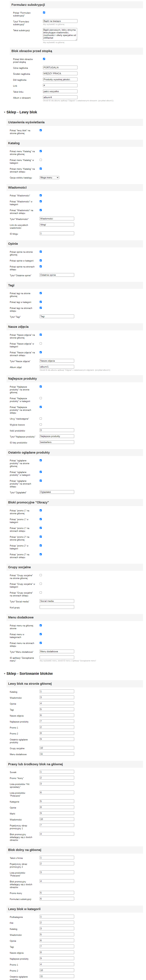Check Pokaż "Grupy socjalne" na stronie głównej

[41, 575]
